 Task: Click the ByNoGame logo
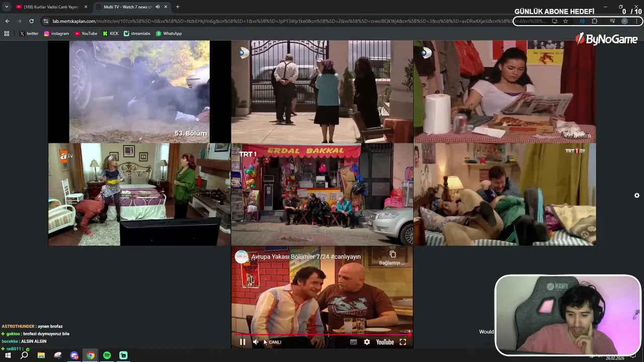(607, 39)
